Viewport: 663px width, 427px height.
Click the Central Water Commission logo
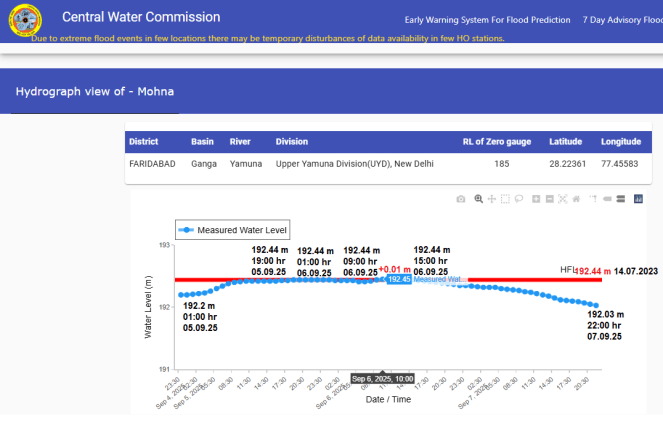pyautogui.click(x=22, y=19)
